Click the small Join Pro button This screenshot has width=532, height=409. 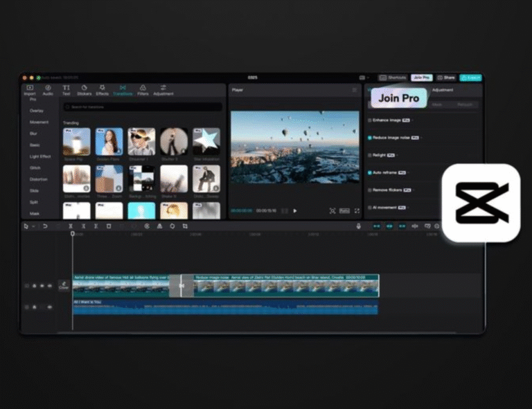click(x=422, y=78)
